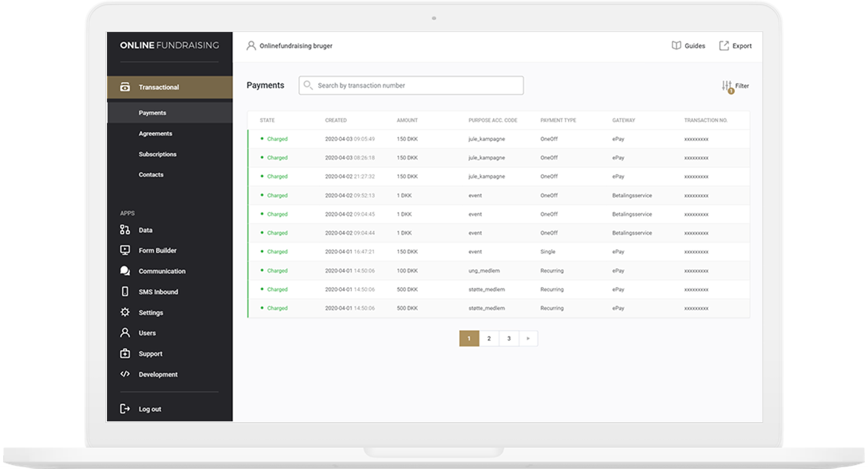Click the Data app icon in sidebar

point(125,230)
